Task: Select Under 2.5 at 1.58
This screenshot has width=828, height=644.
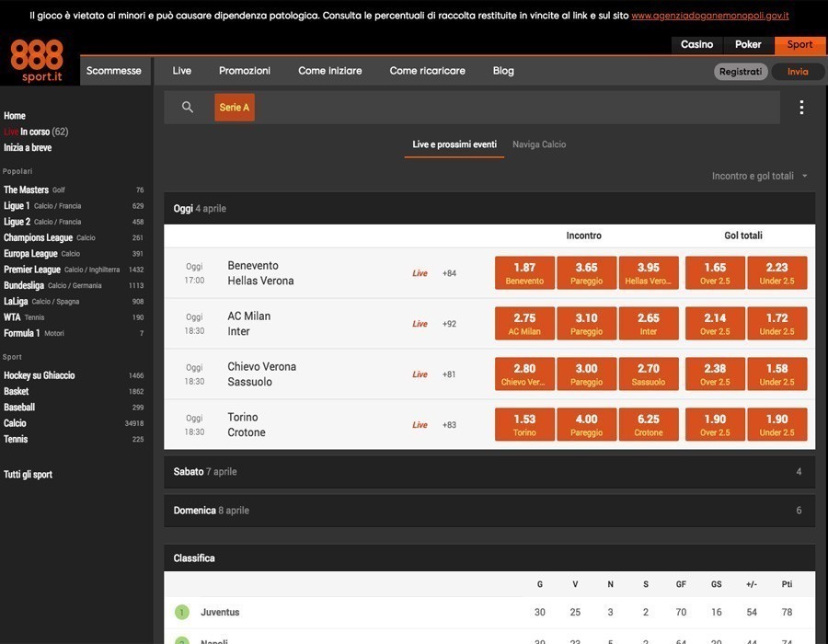Action: coord(776,374)
